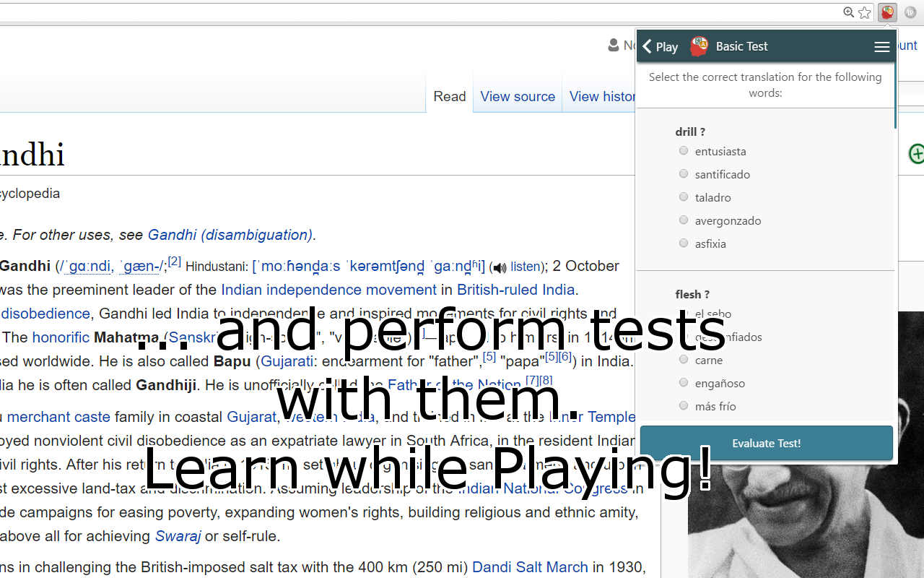Click the 'Basic Test' title text
924x578 pixels.
pyautogui.click(x=741, y=46)
